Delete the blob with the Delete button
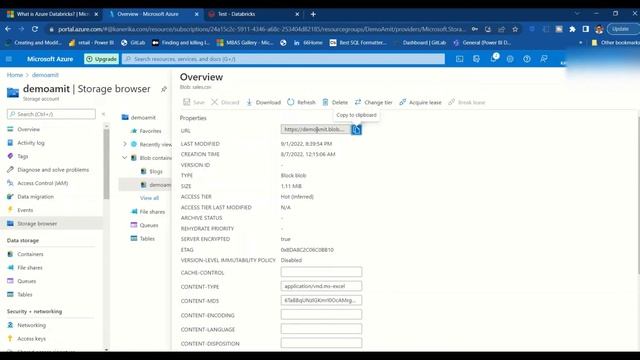The height and width of the screenshot is (360, 640). [335, 102]
